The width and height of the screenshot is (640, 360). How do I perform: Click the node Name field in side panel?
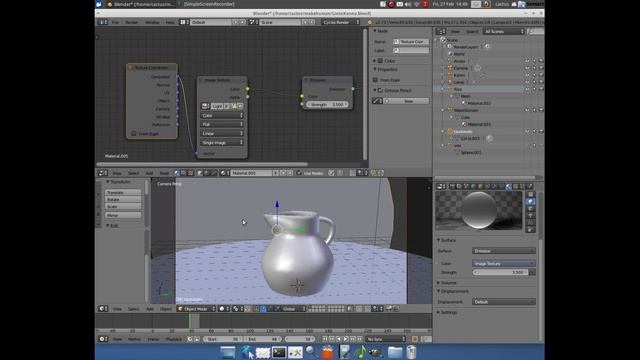[x=411, y=42]
